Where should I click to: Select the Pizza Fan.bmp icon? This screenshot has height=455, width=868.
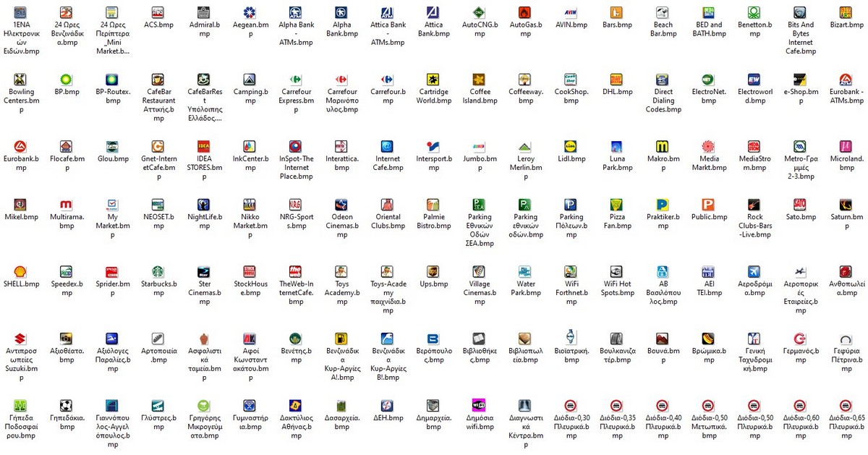616,205
